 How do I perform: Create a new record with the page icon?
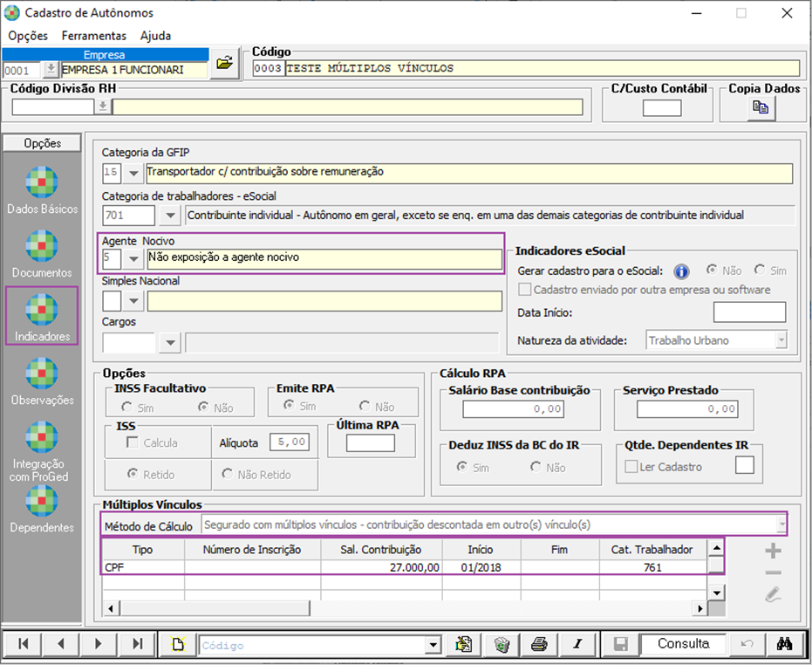[x=178, y=644]
